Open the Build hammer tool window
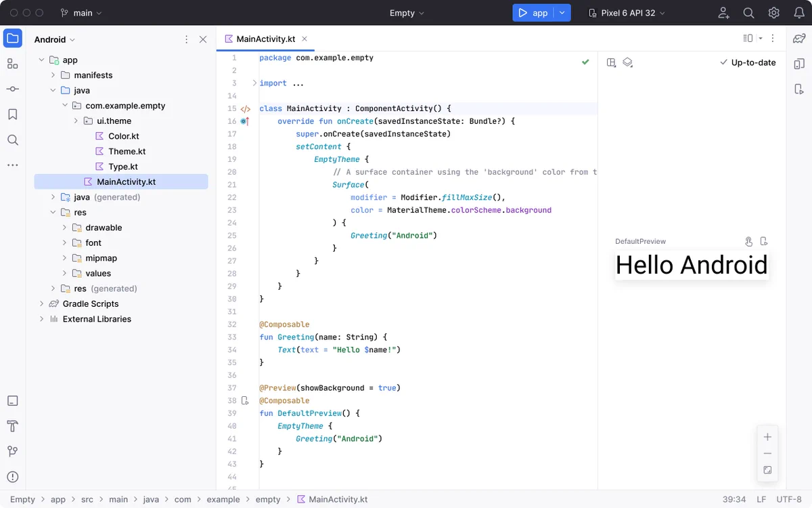 [13, 426]
